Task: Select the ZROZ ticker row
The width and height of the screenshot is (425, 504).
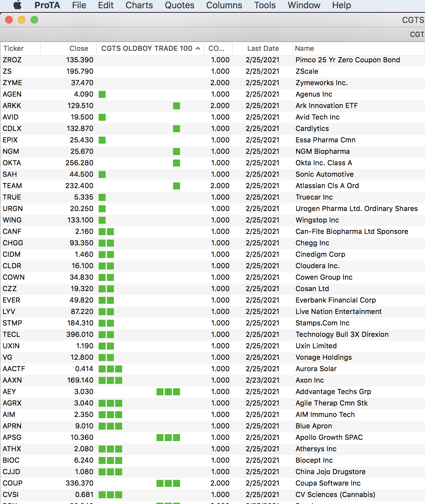Action: click(212, 60)
